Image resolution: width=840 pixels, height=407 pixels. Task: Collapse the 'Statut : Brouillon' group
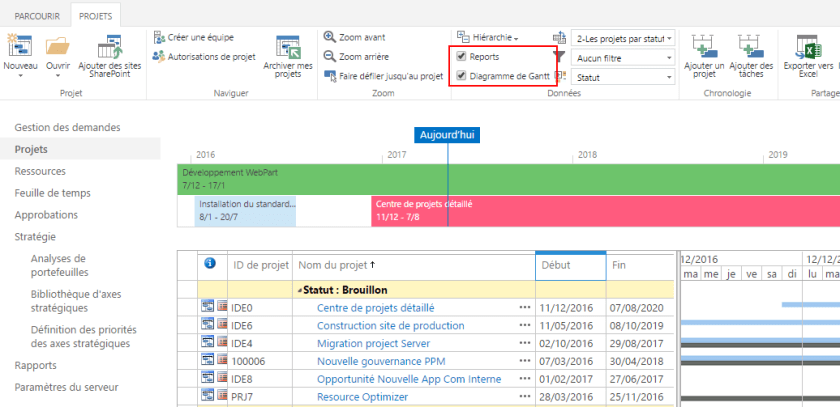300,290
